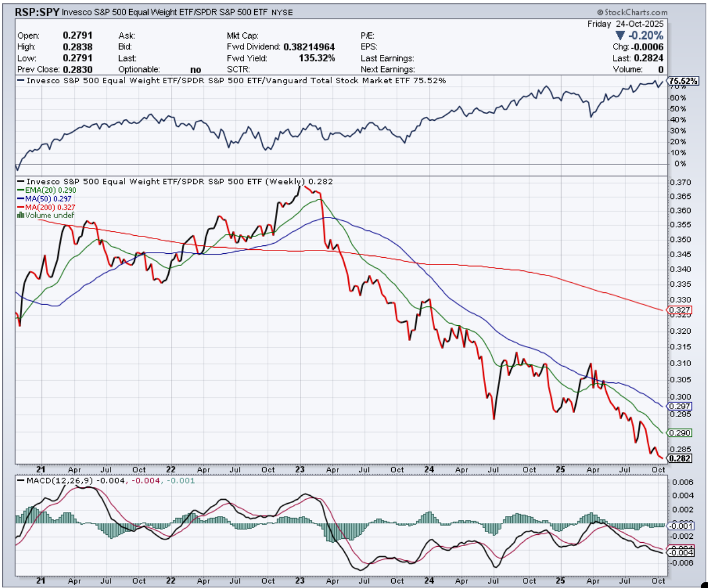Image resolution: width=708 pixels, height=588 pixels.
Task: Click the RSP:SPY ticker symbol title
Action: pyautogui.click(x=37, y=12)
